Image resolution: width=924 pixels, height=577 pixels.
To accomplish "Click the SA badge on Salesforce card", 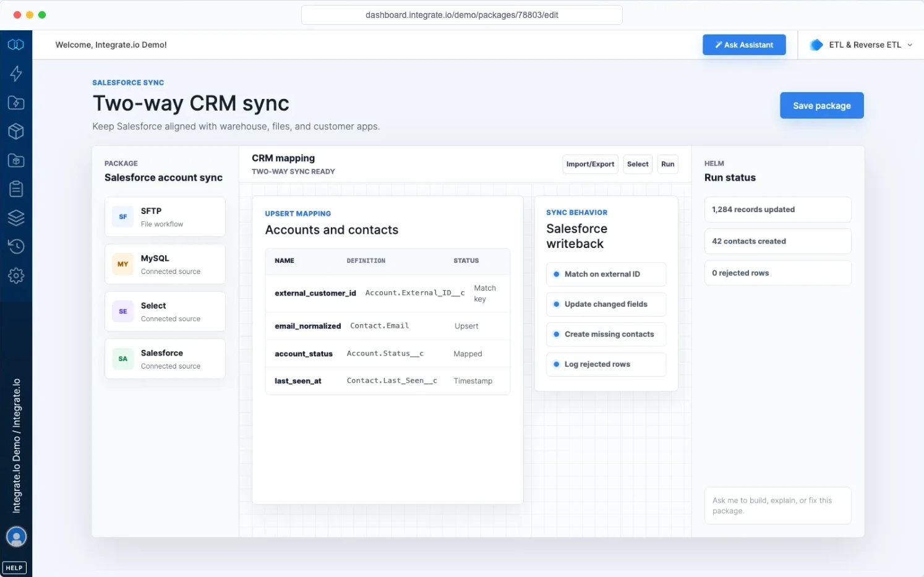I will pyautogui.click(x=123, y=359).
